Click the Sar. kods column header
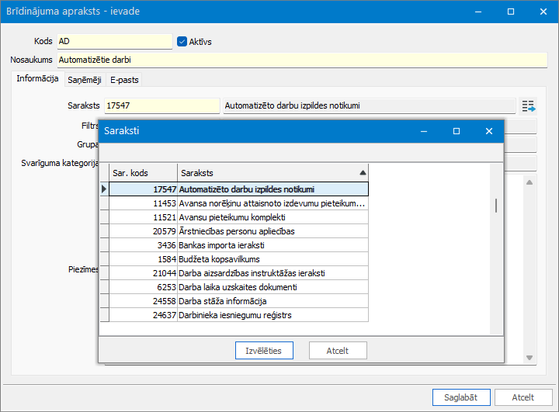The image size is (559, 412). (143, 173)
